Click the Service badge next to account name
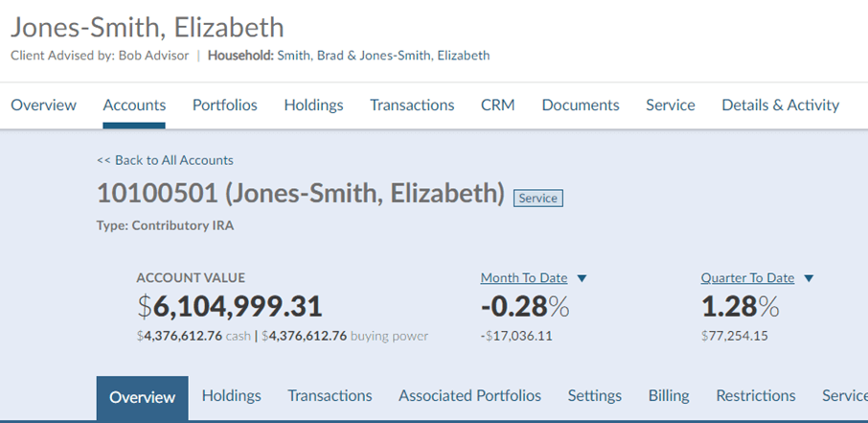This screenshot has width=868, height=423. (537, 198)
